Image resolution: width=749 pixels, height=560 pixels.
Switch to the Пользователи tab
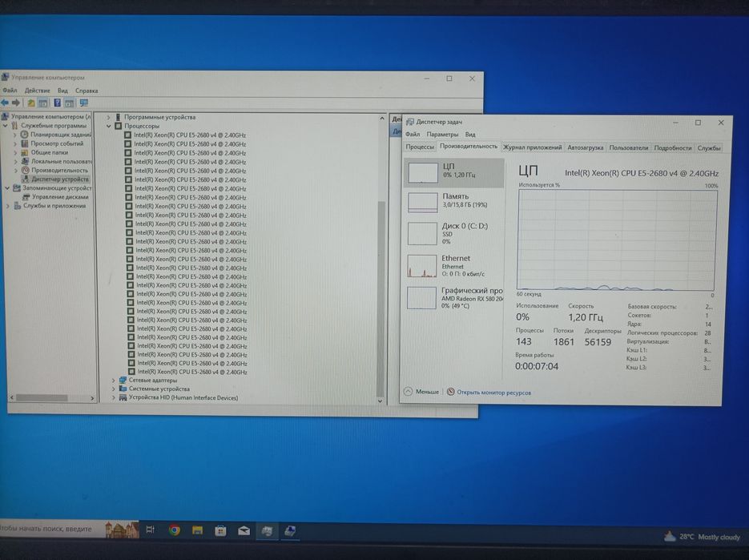(x=629, y=148)
